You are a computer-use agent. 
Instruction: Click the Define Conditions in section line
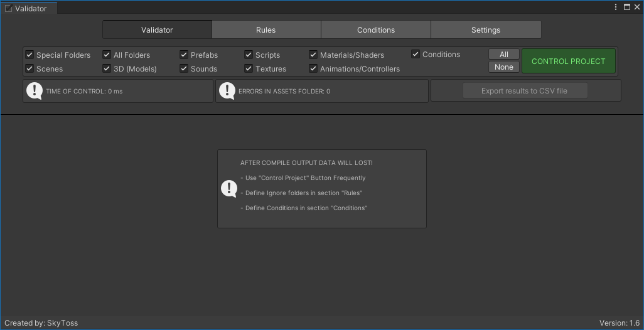[x=304, y=208]
